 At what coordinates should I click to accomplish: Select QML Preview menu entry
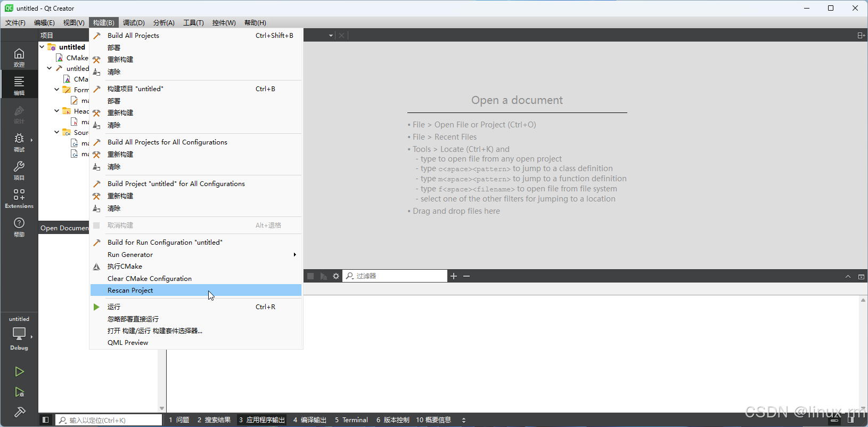click(196, 343)
